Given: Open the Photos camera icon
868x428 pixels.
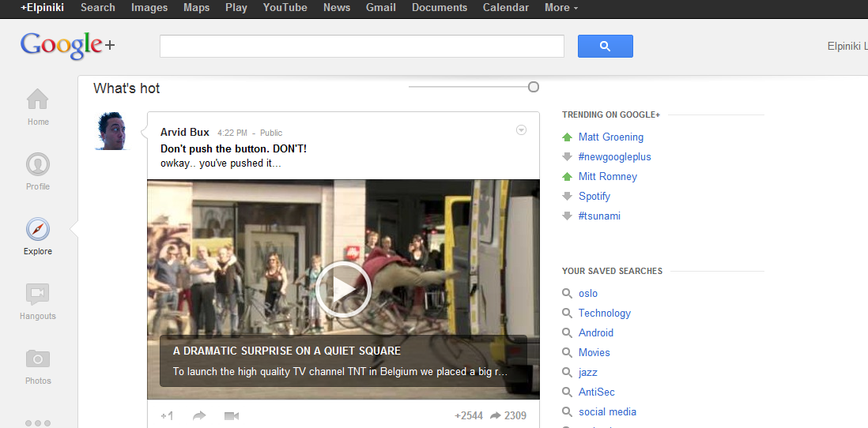Looking at the screenshot, I should [x=38, y=359].
